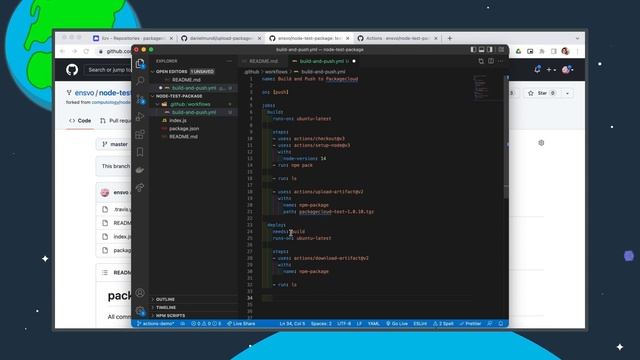
Task: Click the errors and warnings status bar indicator
Action: click(x=206, y=324)
